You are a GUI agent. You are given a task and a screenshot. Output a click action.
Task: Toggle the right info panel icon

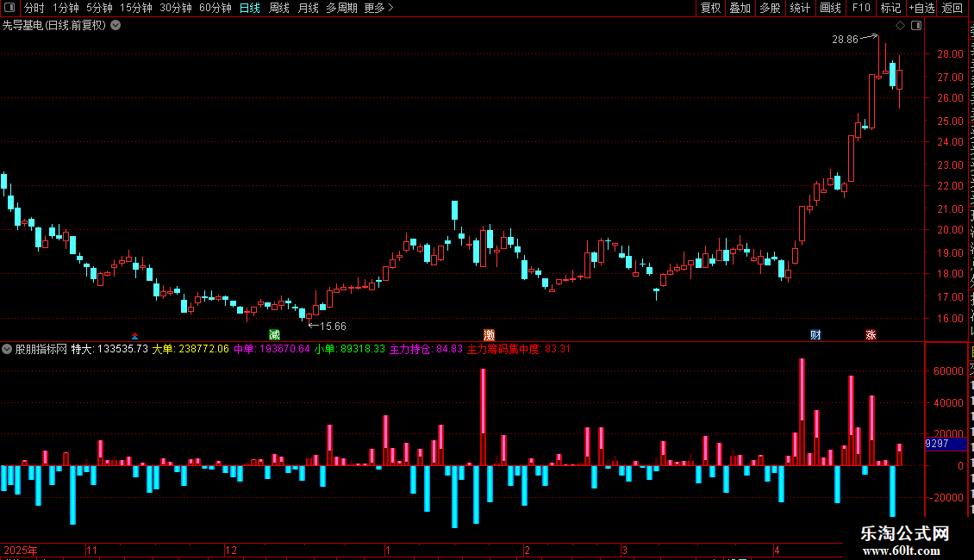tap(916, 26)
